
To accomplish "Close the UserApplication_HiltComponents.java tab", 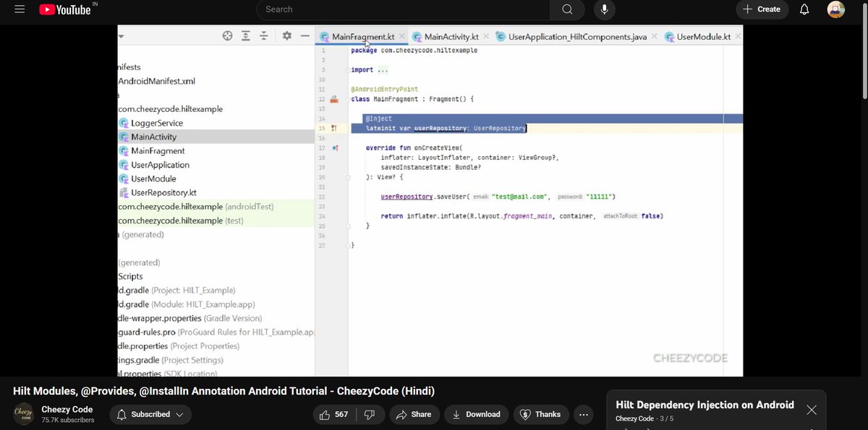I will (654, 36).
